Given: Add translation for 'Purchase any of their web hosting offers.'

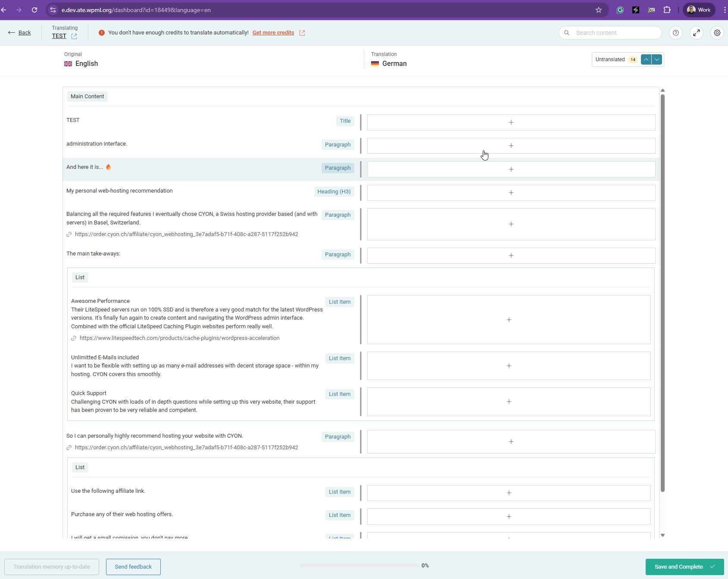Looking at the screenshot, I should (509, 517).
